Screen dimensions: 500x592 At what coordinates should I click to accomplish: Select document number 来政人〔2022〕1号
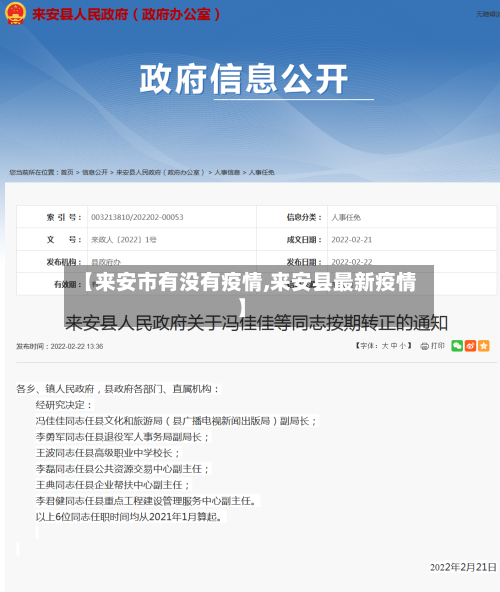click(x=123, y=239)
